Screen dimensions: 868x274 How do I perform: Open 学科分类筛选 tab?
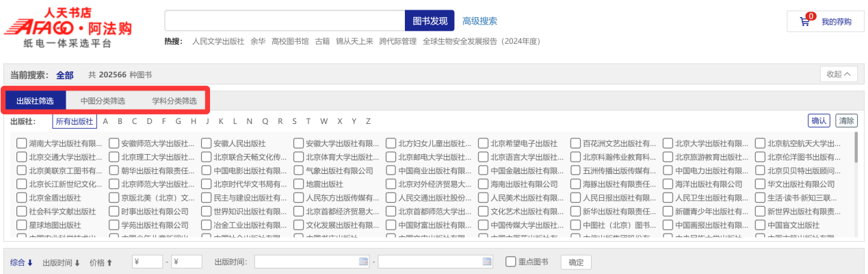(174, 101)
